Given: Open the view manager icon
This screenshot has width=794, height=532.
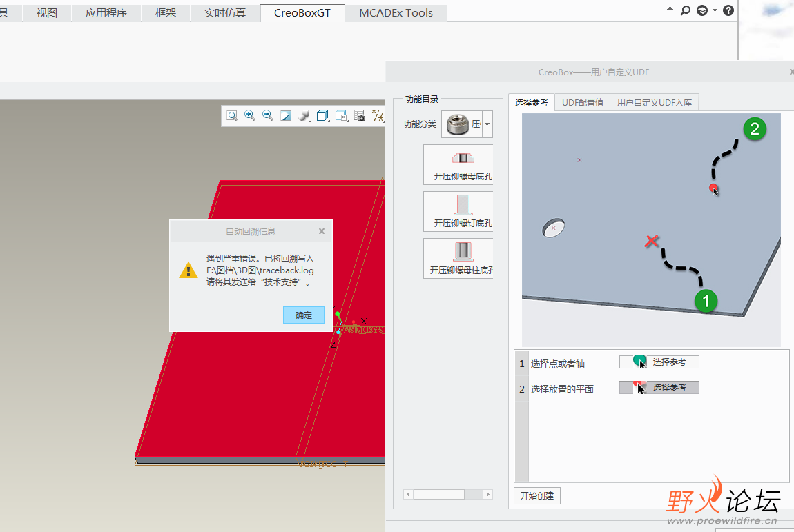Looking at the screenshot, I should 341,115.
